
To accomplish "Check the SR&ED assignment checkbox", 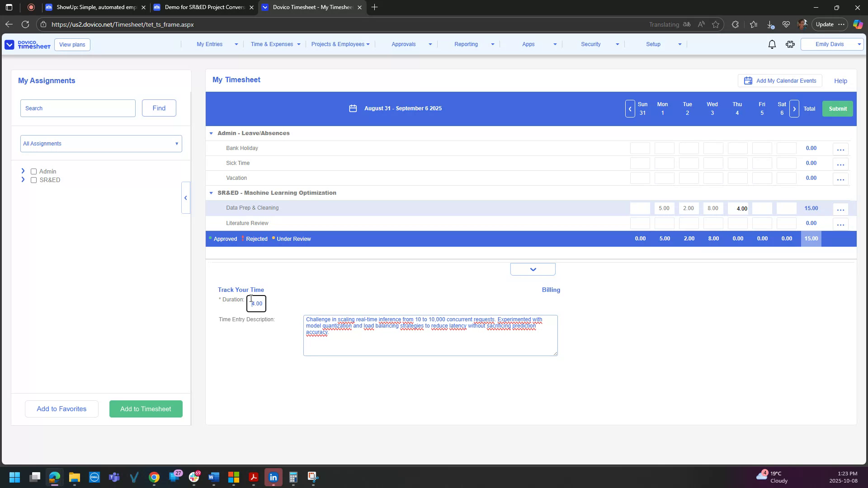I will point(34,180).
